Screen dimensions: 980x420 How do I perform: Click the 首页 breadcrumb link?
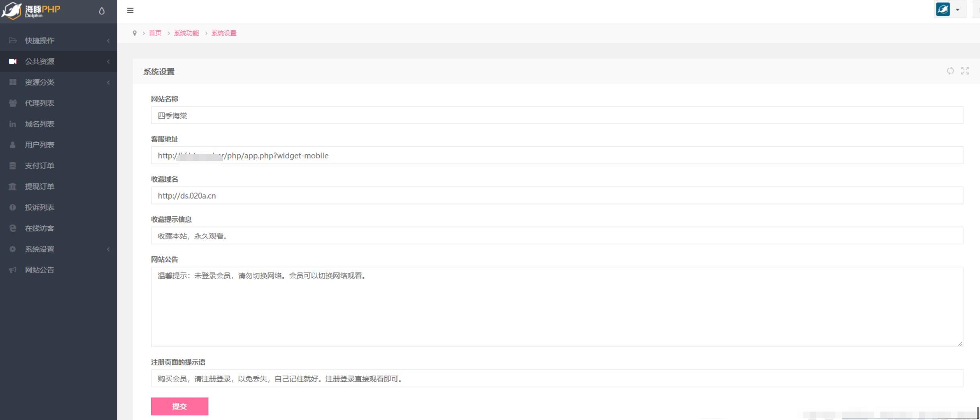pyautogui.click(x=155, y=33)
